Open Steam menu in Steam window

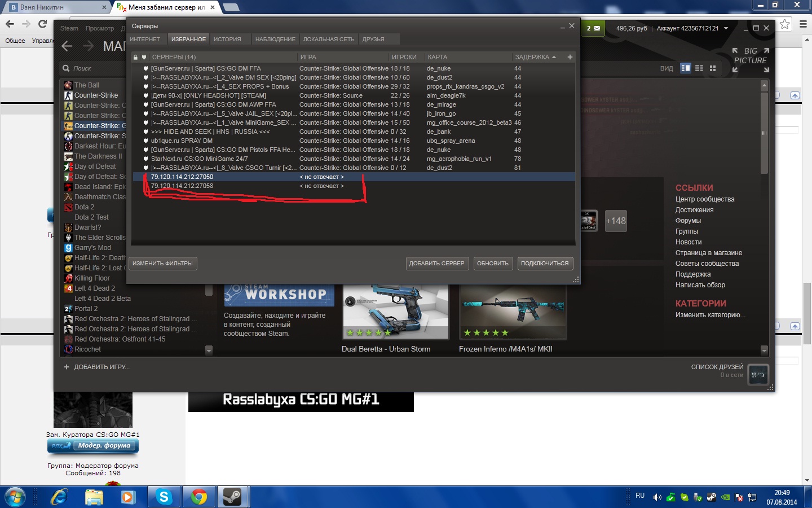point(69,28)
